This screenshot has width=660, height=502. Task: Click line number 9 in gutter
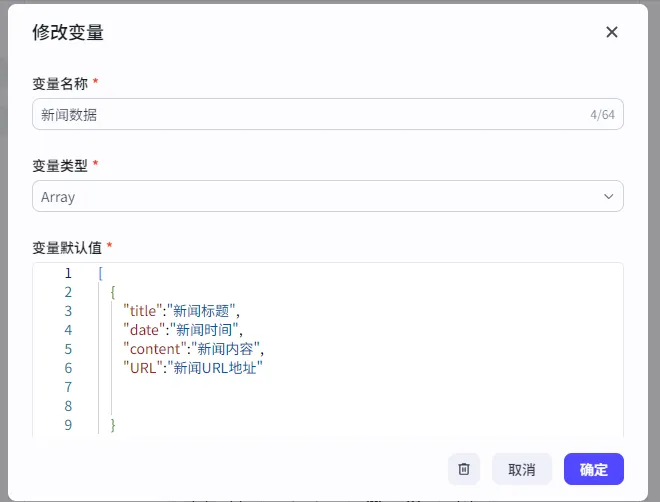pos(67,425)
